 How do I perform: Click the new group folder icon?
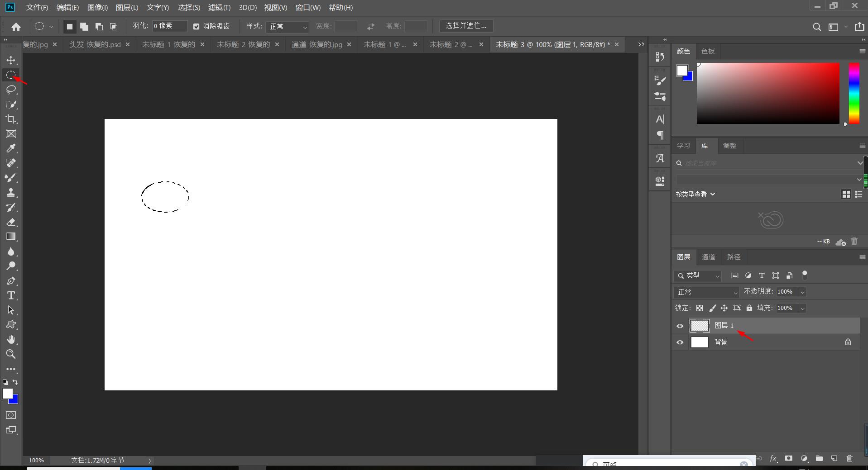click(x=819, y=458)
